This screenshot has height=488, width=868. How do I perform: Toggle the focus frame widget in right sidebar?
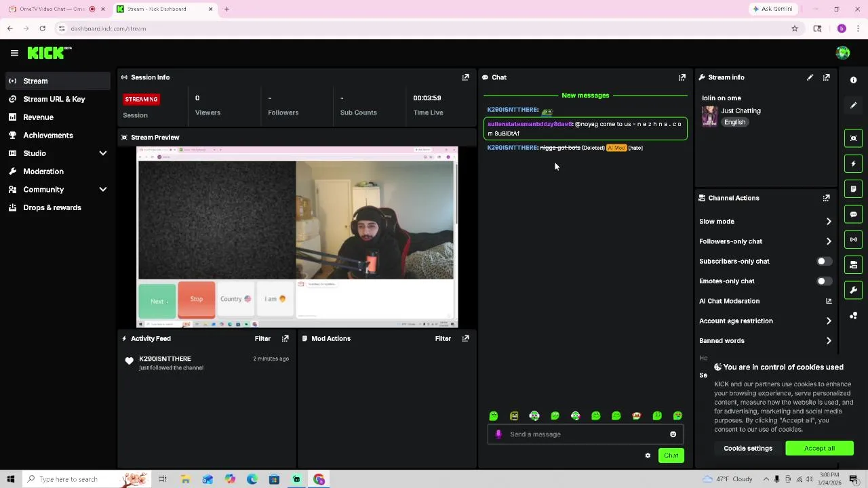tap(853, 138)
